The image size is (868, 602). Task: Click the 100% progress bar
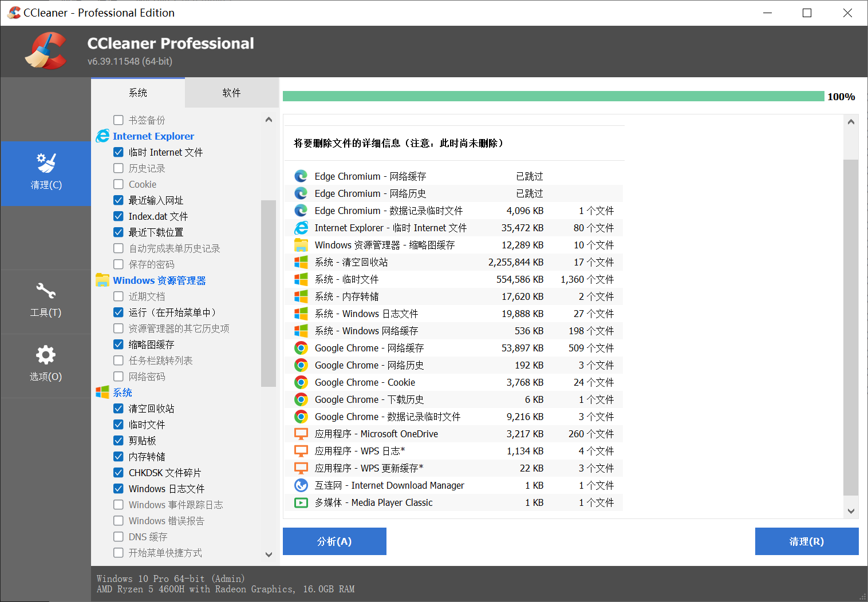[x=554, y=96]
